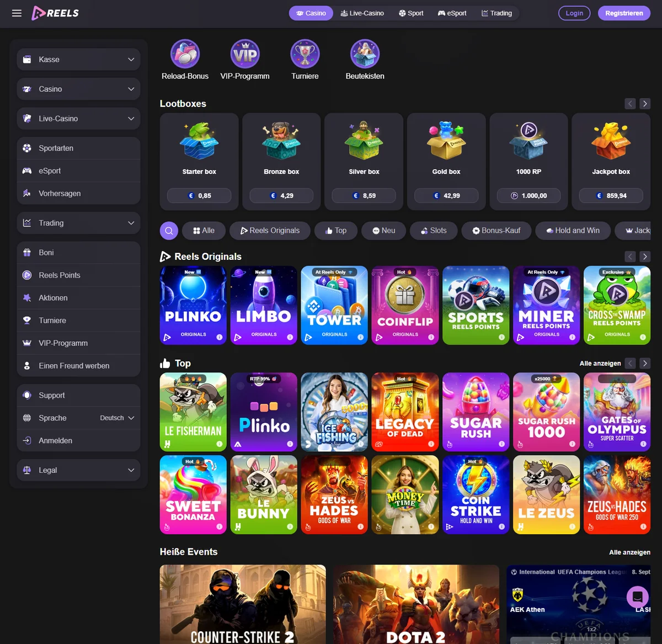This screenshot has height=644, width=662.
Task: Select the Reels Originals filter chip
Action: (270, 231)
